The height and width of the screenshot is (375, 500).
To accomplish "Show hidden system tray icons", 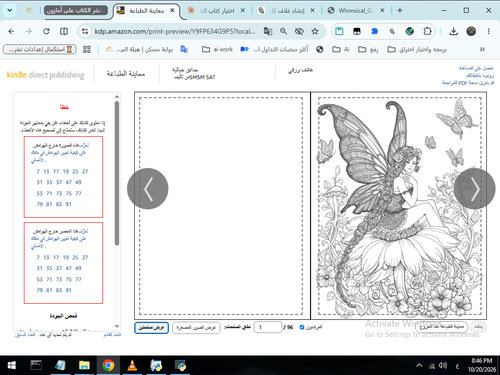I will coord(419,365).
